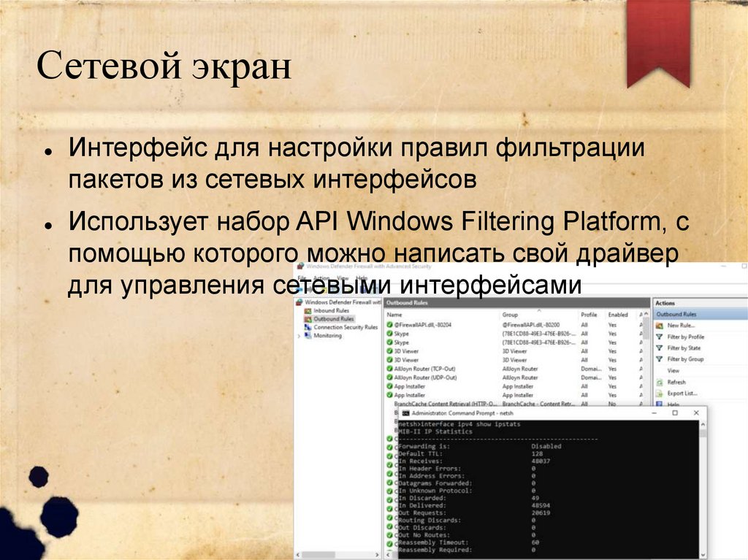Sort rules by the Profile column
748x560 pixels.
pyautogui.click(x=591, y=315)
